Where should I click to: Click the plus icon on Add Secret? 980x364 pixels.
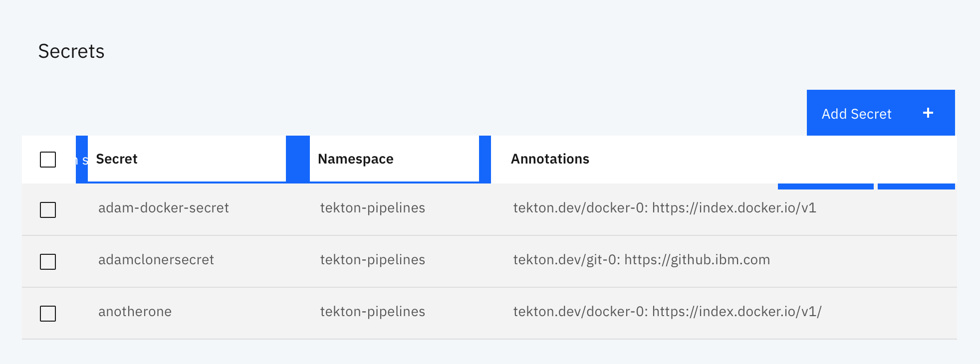tap(928, 113)
